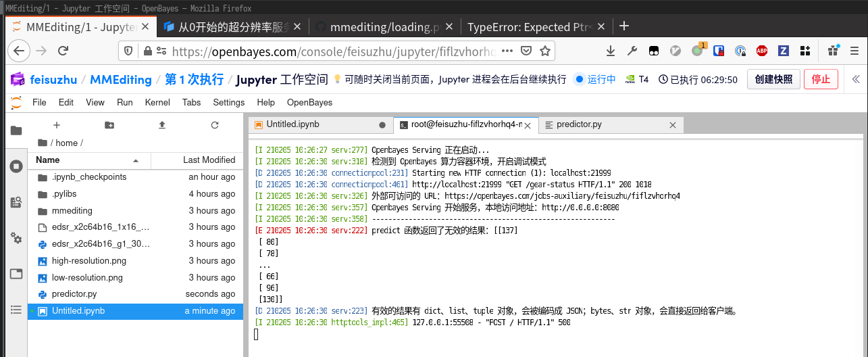Open the Kernel menu
868x357 pixels.
[x=157, y=102]
